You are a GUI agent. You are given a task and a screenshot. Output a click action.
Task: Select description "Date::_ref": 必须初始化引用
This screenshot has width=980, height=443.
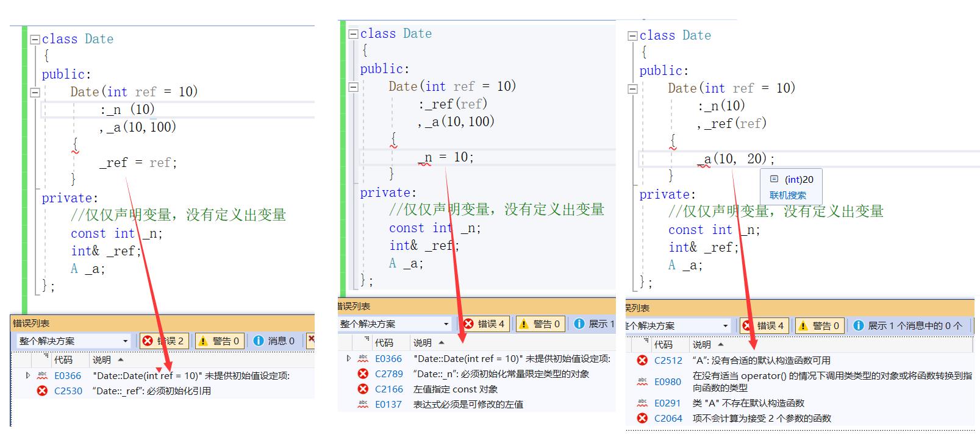[152, 391]
